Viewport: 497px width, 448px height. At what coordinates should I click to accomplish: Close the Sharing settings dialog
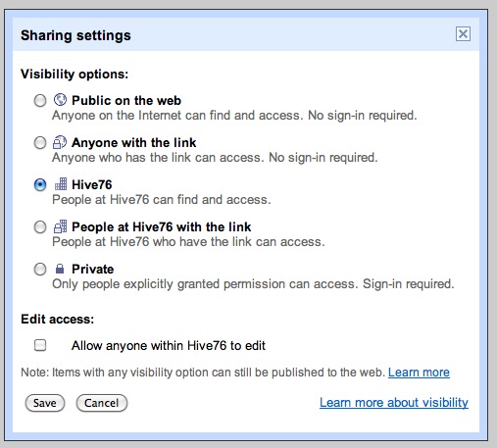click(463, 34)
